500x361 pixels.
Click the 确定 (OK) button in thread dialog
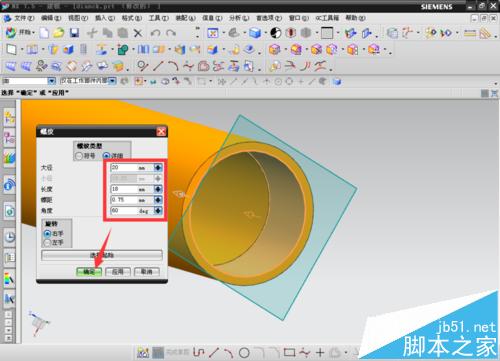pyautogui.click(x=89, y=272)
